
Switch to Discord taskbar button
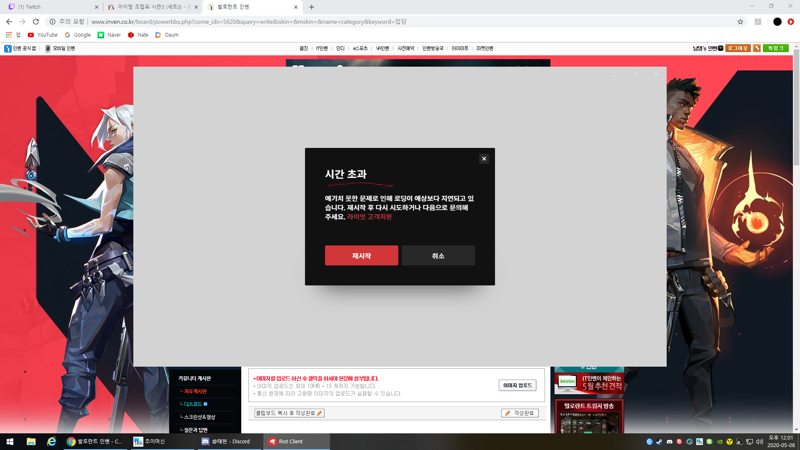click(x=228, y=441)
